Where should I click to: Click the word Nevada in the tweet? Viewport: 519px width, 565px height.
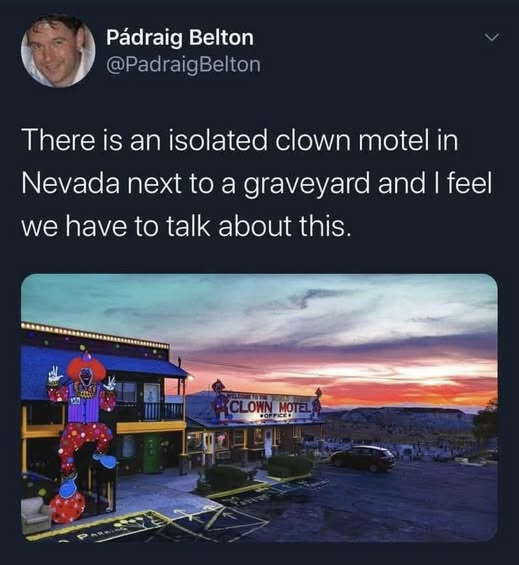pos(70,184)
